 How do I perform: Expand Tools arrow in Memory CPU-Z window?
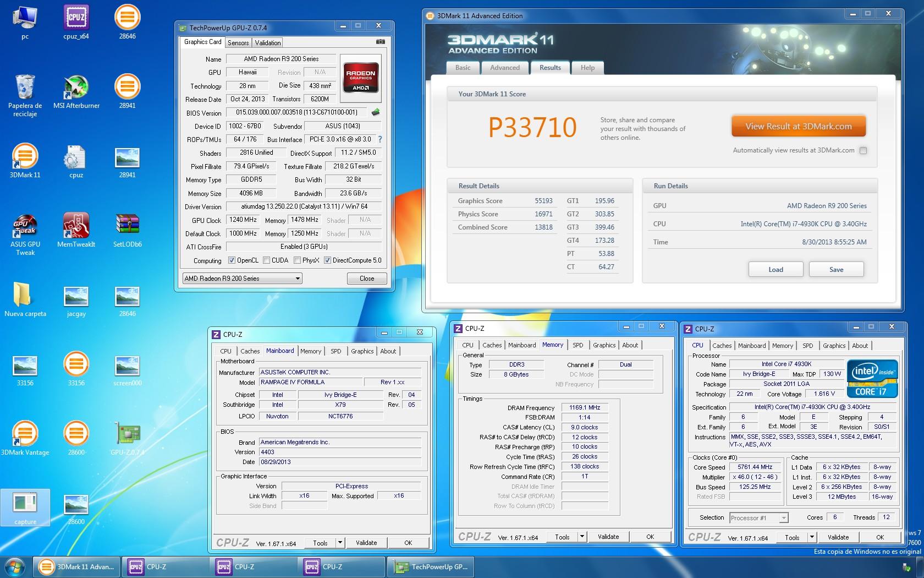pos(582,537)
